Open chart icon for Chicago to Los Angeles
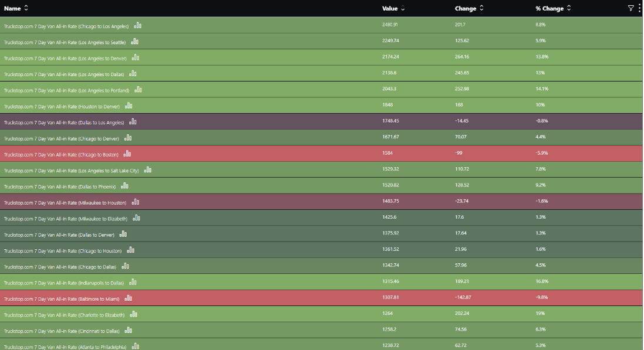Screen dimensions: 644x350 [x=138, y=26]
